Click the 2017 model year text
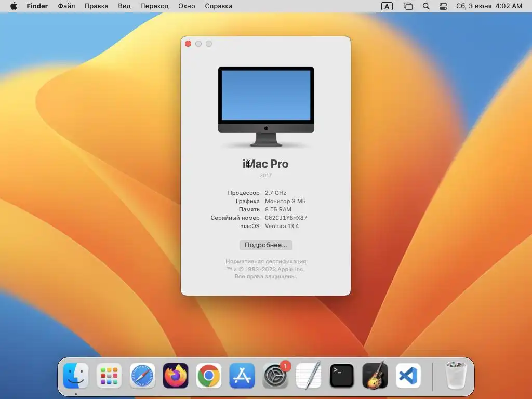 (265, 176)
